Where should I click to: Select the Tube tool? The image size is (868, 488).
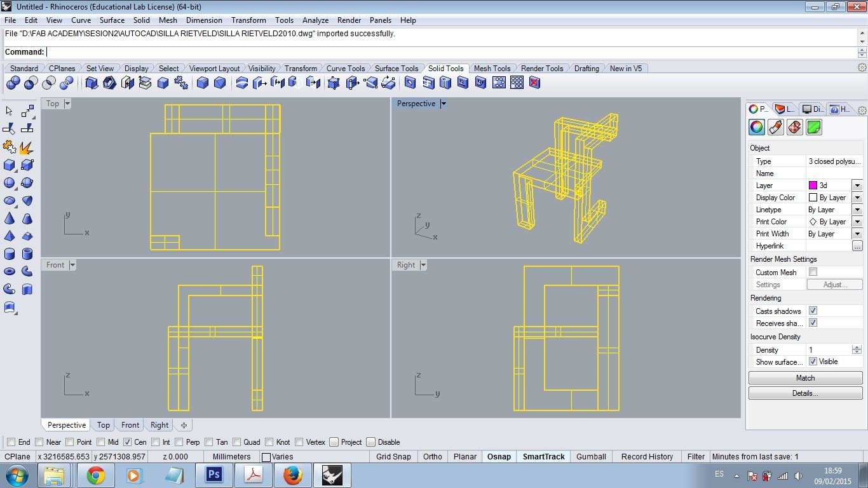27,254
